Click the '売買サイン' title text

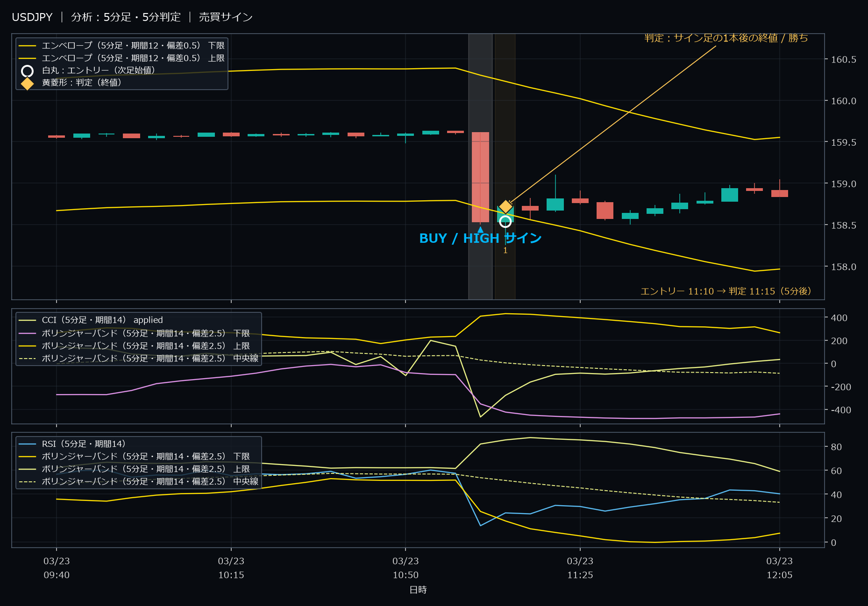pyautogui.click(x=226, y=17)
